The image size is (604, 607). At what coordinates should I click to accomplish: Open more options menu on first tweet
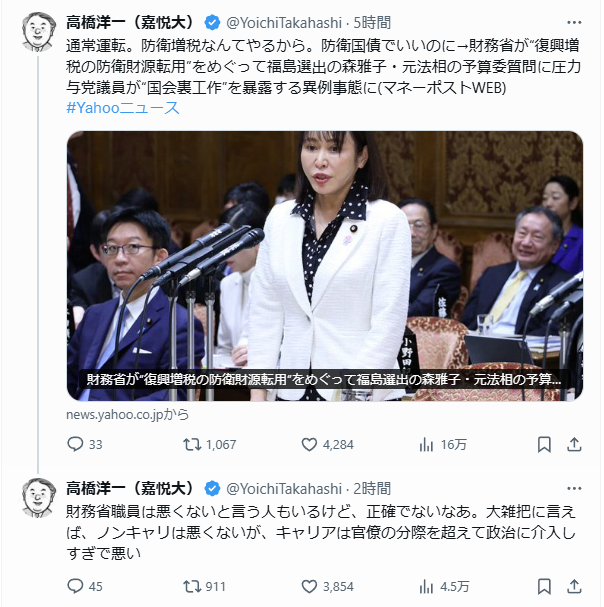[x=574, y=22]
